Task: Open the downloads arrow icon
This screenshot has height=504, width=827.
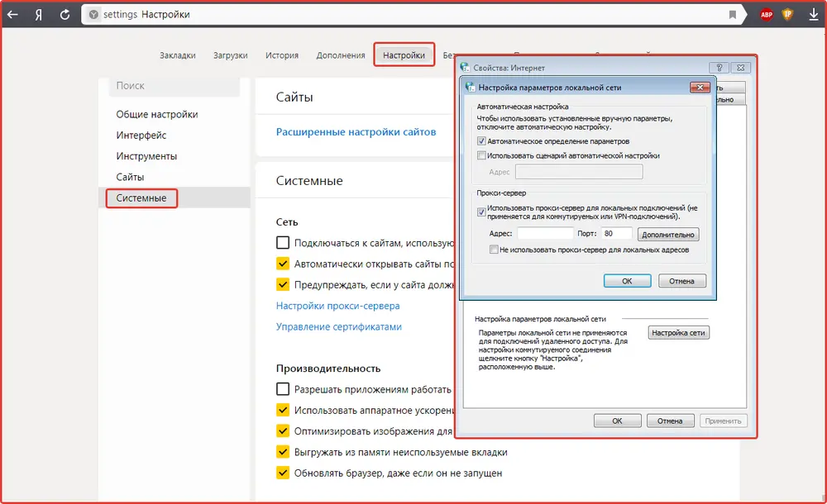Action: tap(812, 15)
